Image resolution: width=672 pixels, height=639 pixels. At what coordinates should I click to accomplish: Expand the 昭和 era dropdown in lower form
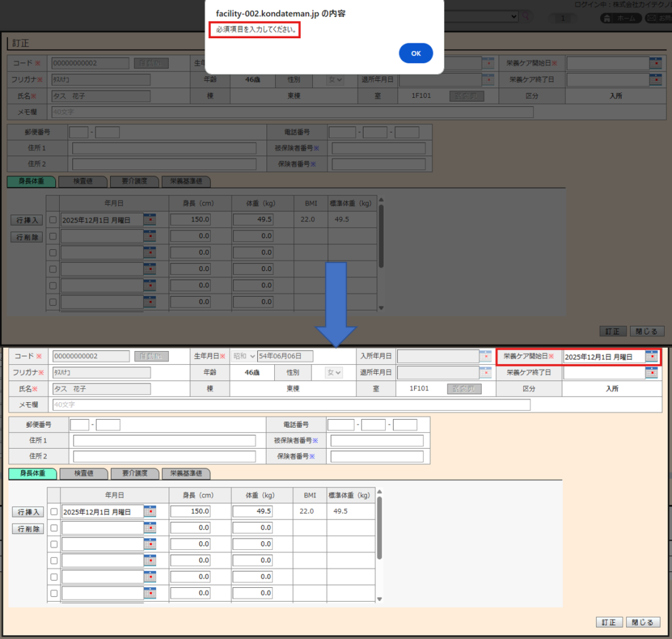point(243,356)
